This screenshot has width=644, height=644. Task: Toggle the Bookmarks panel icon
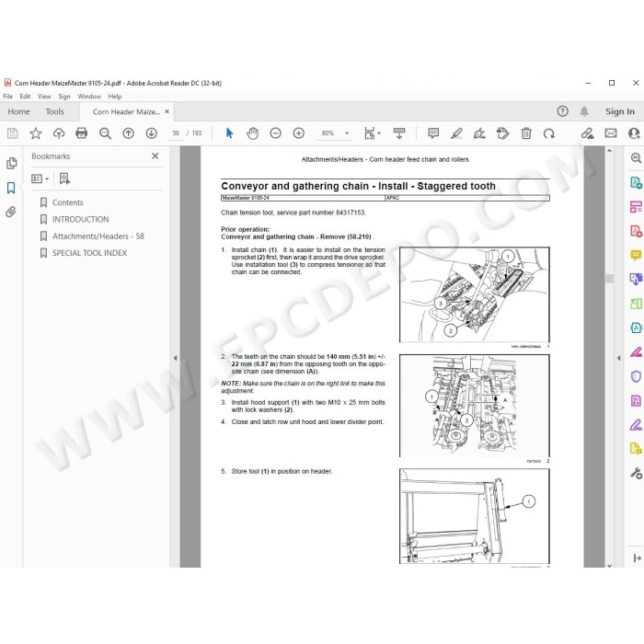tap(11, 188)
